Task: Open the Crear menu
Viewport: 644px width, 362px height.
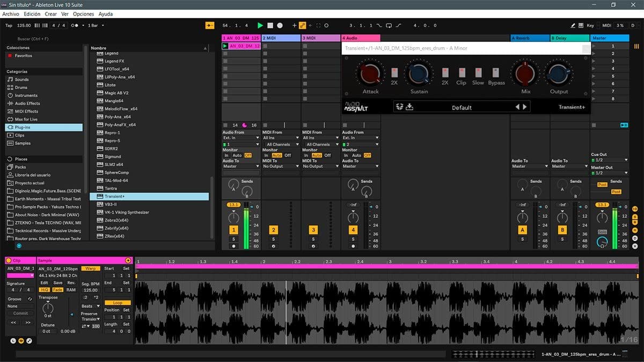Action: click(x=51, y=14)
